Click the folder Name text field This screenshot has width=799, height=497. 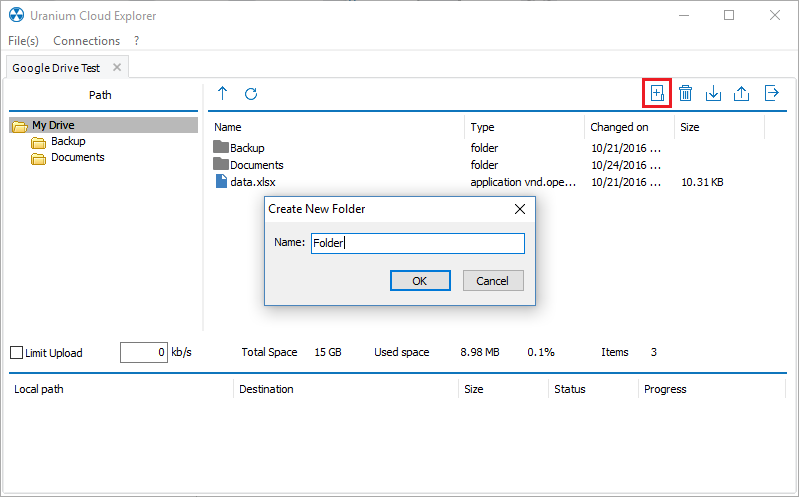pos(417,243)
